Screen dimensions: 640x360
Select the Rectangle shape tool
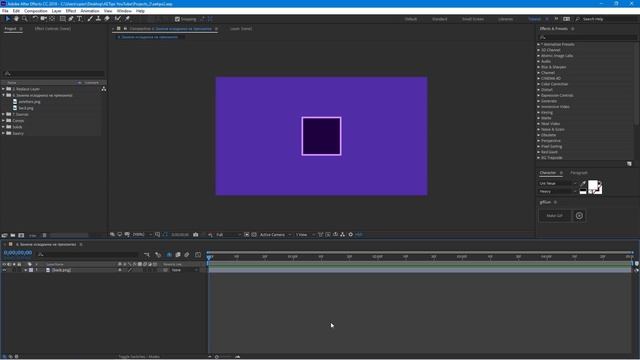coord(62,19)
